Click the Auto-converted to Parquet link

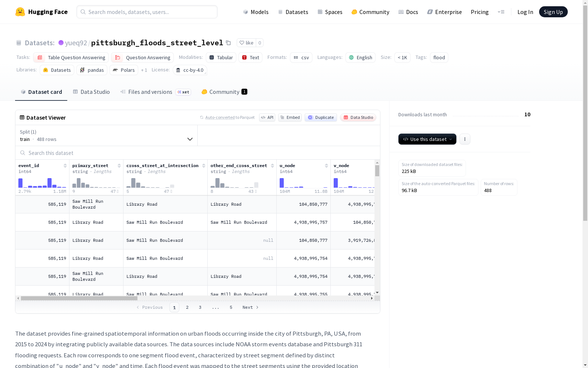230,117
